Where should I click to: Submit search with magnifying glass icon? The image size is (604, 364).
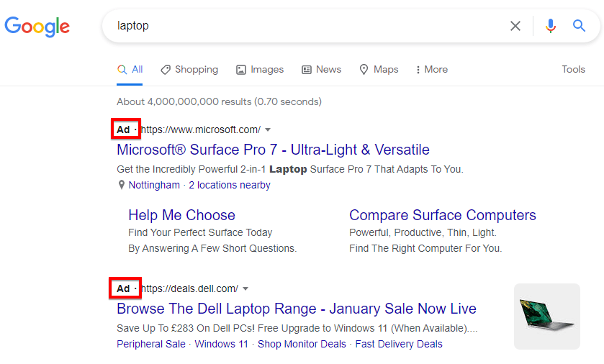click(580, 26)
